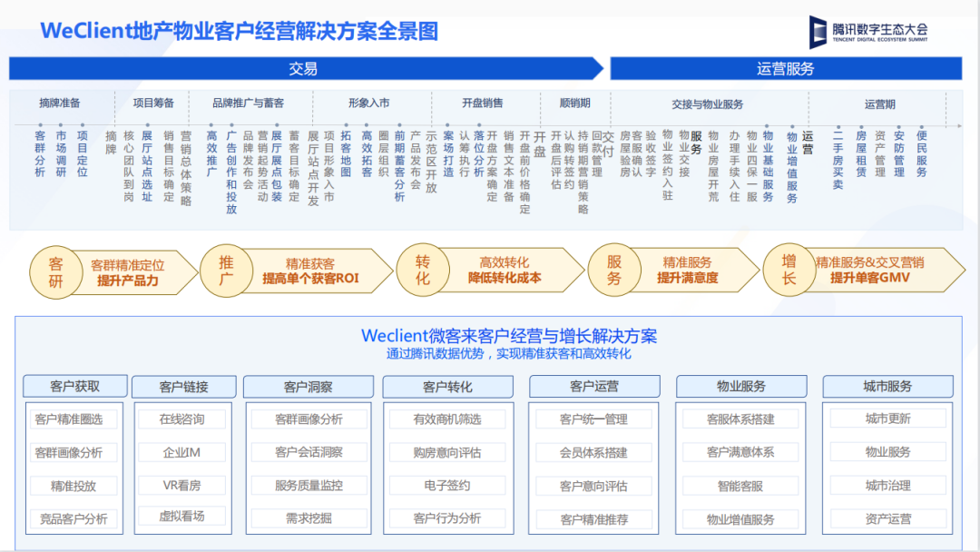Select the vertical 二手房买卖 timeline text
980x552 pixels.
838,160
